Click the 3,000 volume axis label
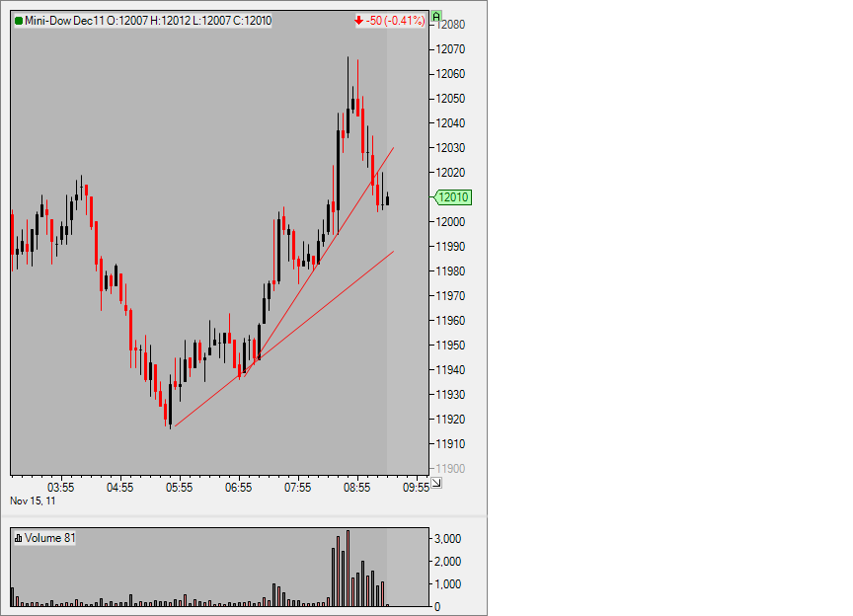853x616 pixels. (x=447, y=539)
